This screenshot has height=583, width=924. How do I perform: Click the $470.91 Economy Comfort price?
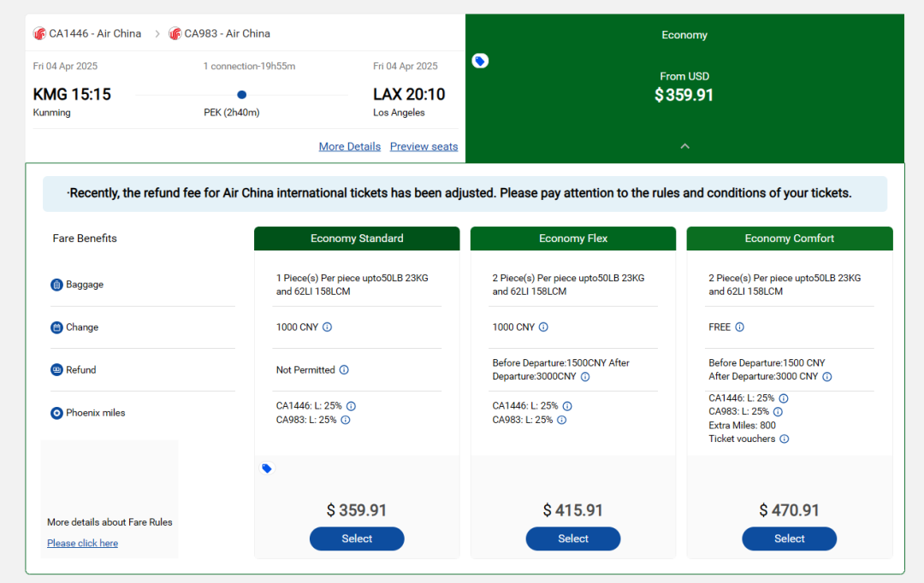(790, 510)
